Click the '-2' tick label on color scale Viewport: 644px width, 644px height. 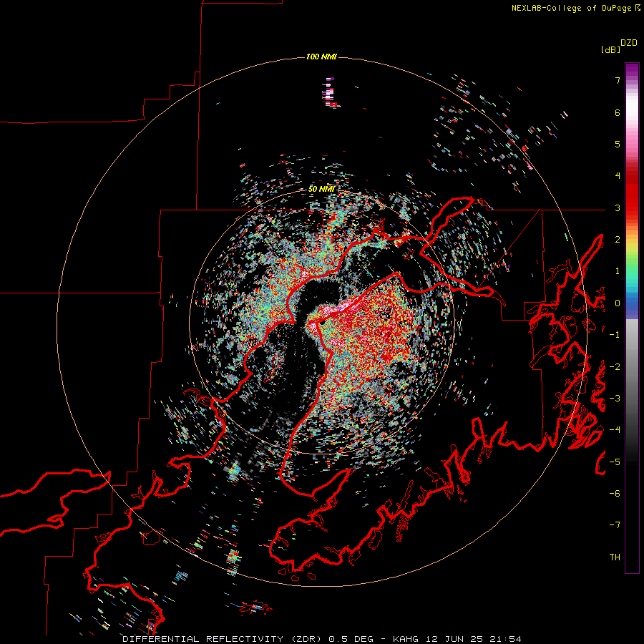(615, 367)
